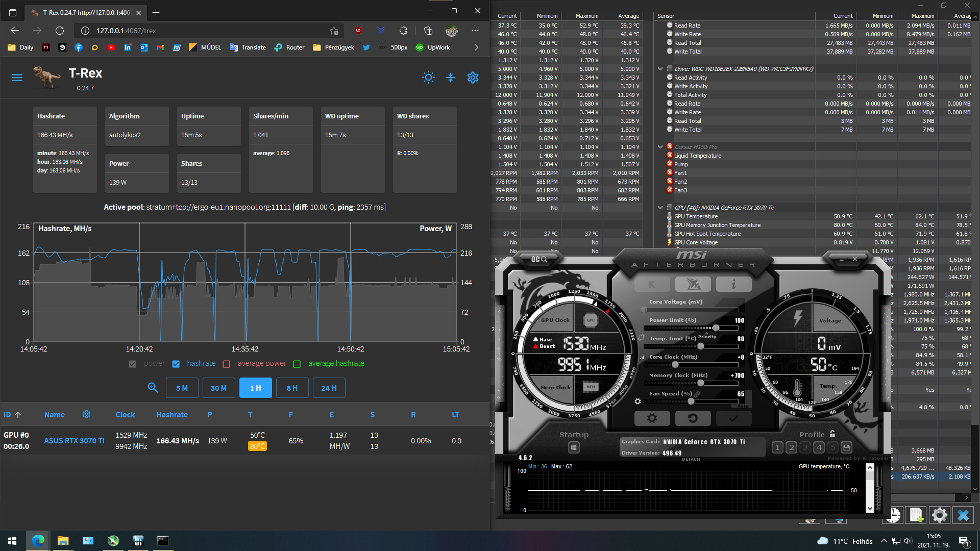Select the 8 H chart range

click(x=292, y=388)
